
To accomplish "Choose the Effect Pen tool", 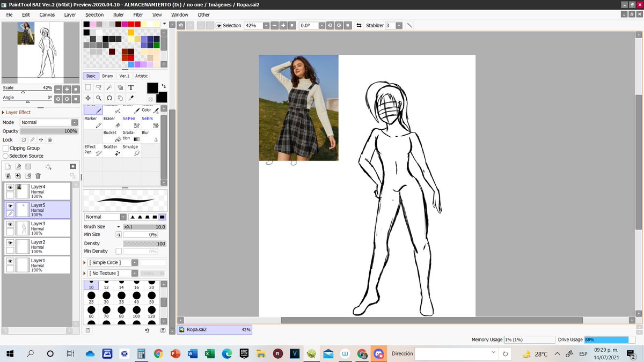I will (x=93, y=150).
